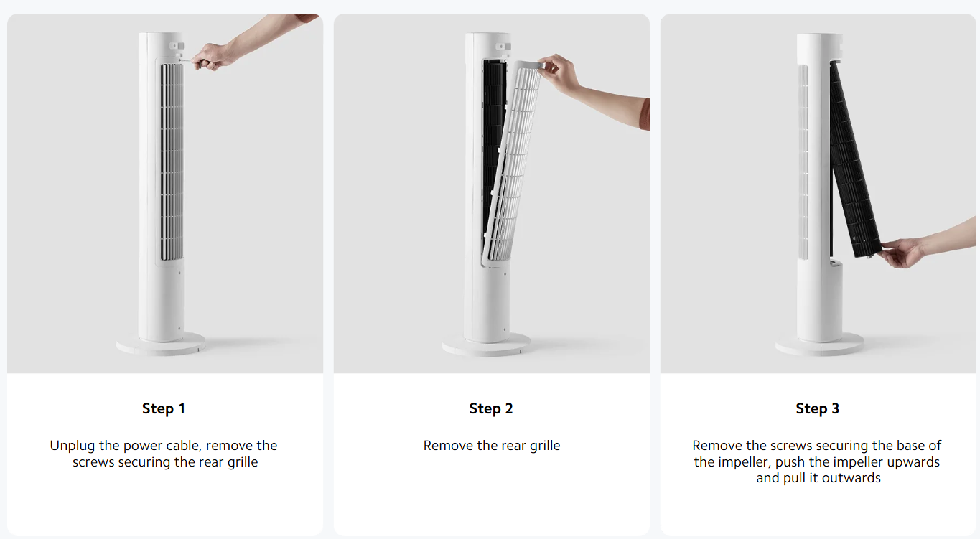Click the 'Remove the rear grille' text
Screen dimensions: 980x539
pyautogui.click(x=492, y=446)
